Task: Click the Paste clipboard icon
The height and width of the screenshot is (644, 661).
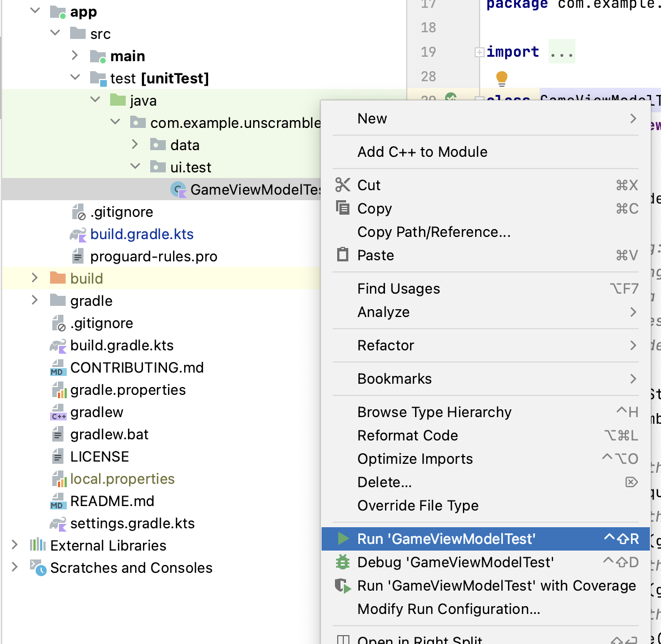Action: [343, 255]
